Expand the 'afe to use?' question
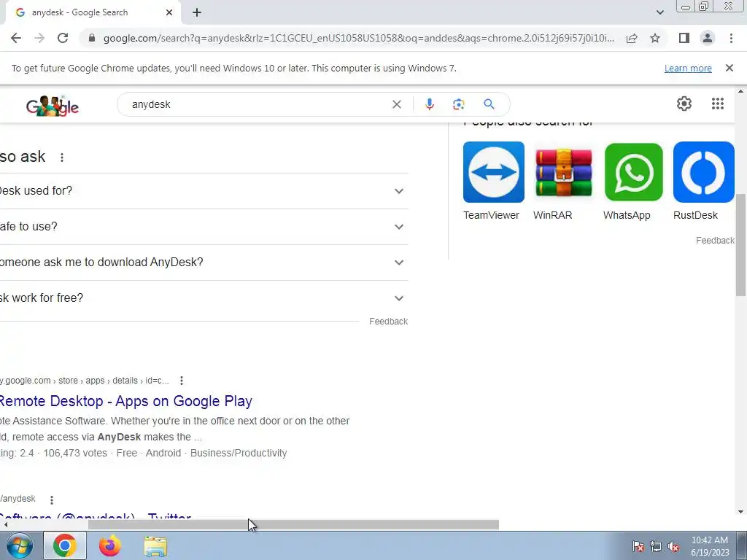The image size is (747, 560). pos(204,227)
